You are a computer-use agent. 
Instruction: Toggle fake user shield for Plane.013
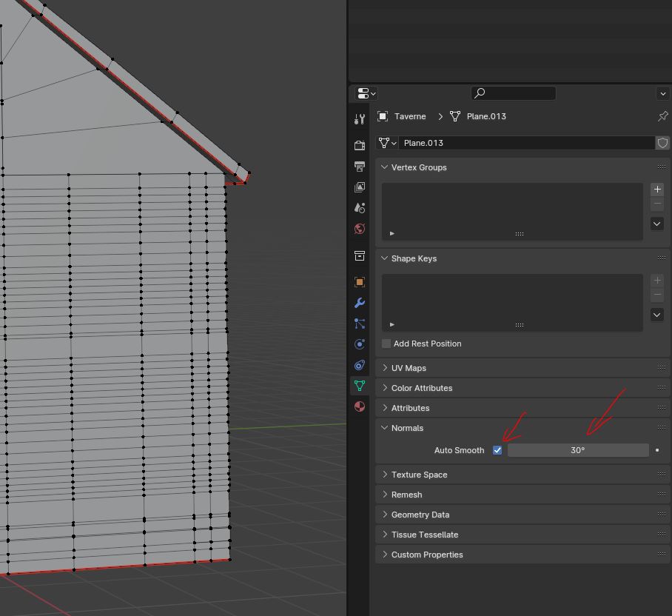coord(662,143)
